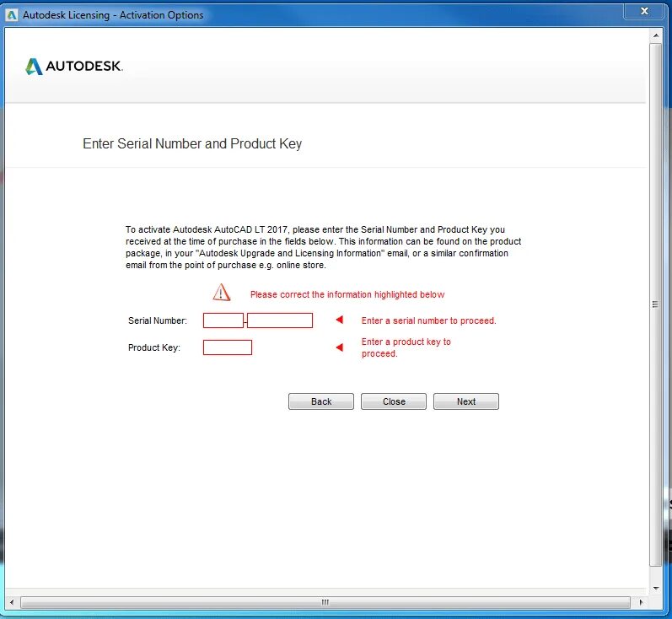Click the red arrow beside product key message

pos(340,347)
